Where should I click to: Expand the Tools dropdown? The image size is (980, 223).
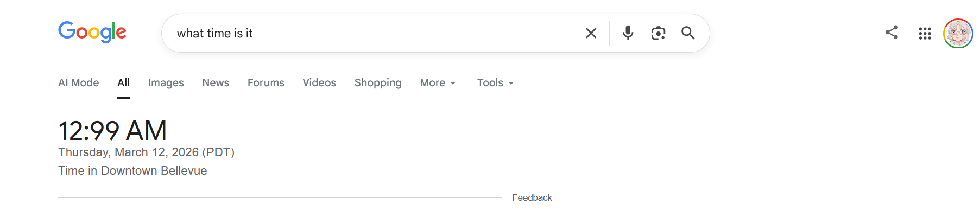[x=495, y=82]
